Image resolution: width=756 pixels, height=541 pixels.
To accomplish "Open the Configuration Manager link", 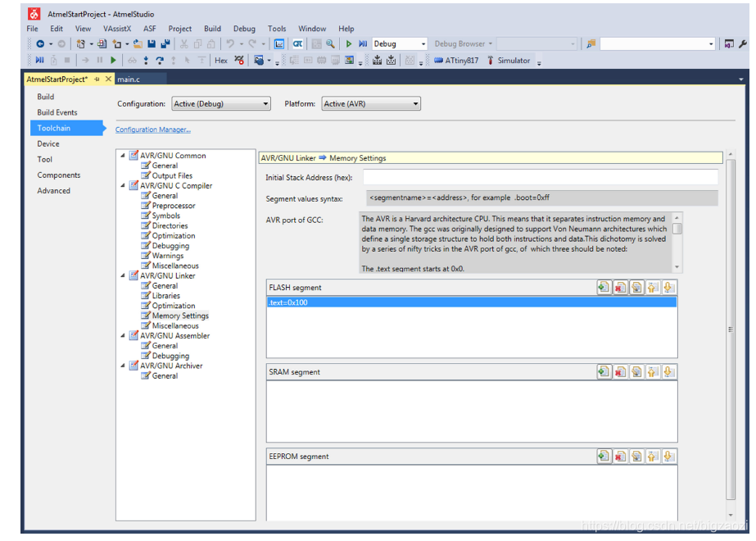I will click(153, 130).
